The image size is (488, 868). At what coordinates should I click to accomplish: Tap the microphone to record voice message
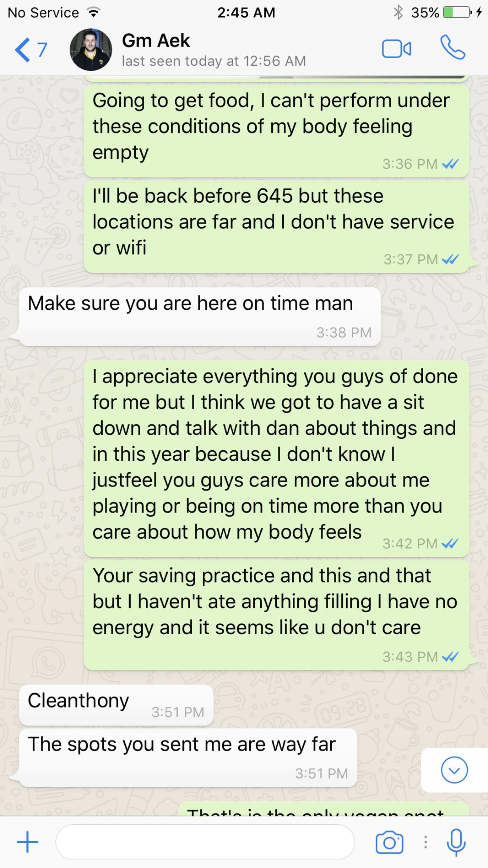click(456, 842)
